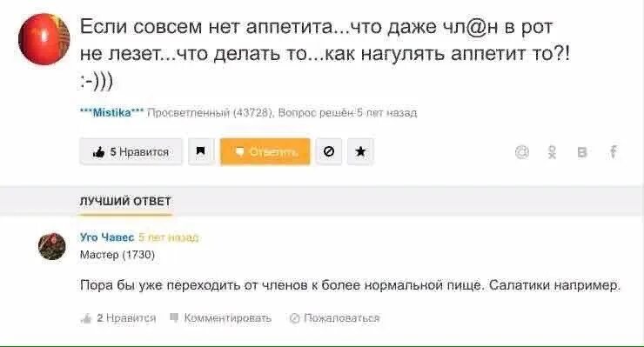
Task: Share via the Odnoklassniki icon
Action: [553, 152]
